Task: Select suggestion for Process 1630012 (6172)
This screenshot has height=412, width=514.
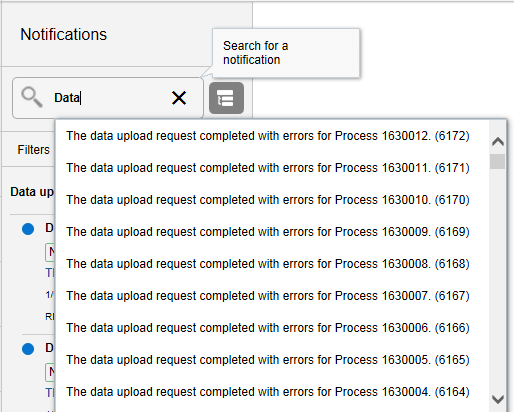Action: click(x=268, y=136)
